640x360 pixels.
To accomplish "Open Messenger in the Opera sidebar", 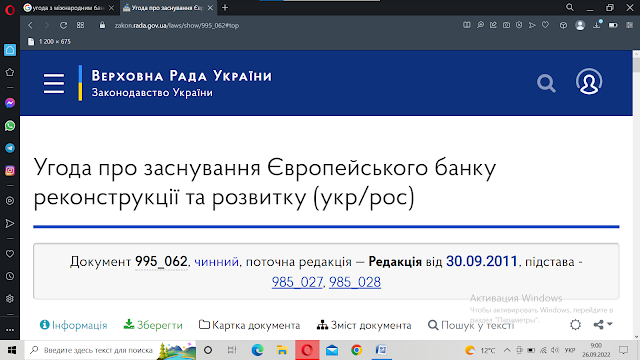I will tap(10, 103).
